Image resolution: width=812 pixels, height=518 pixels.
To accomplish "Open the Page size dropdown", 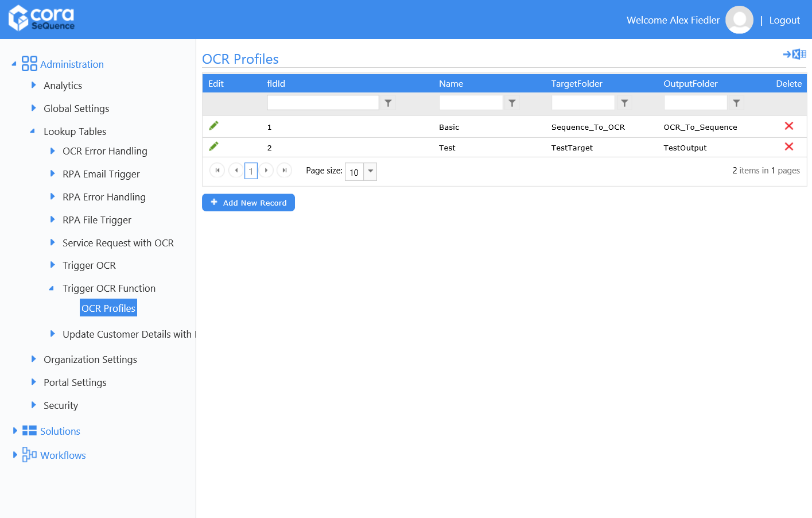I will (x=370, y=172).
